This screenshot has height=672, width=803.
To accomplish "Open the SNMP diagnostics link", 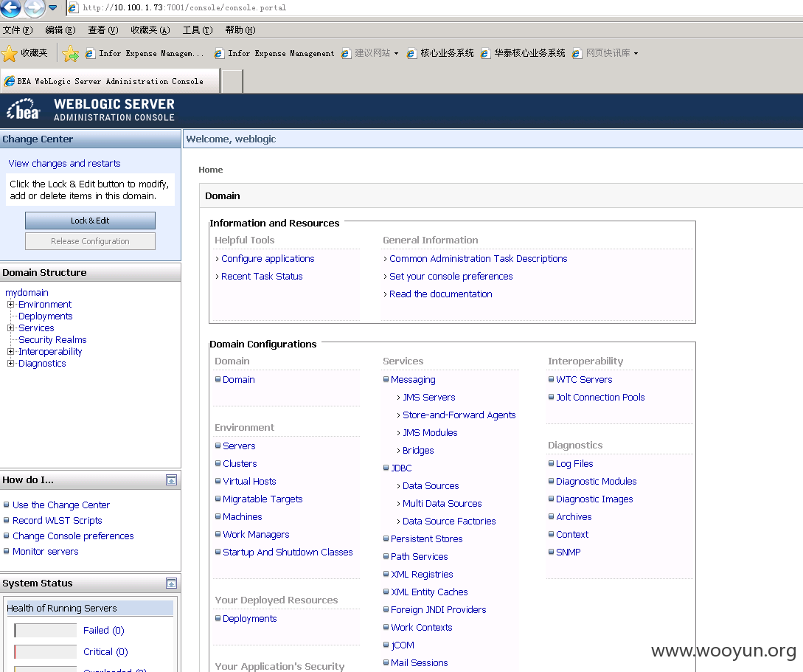I will [569, 553].
